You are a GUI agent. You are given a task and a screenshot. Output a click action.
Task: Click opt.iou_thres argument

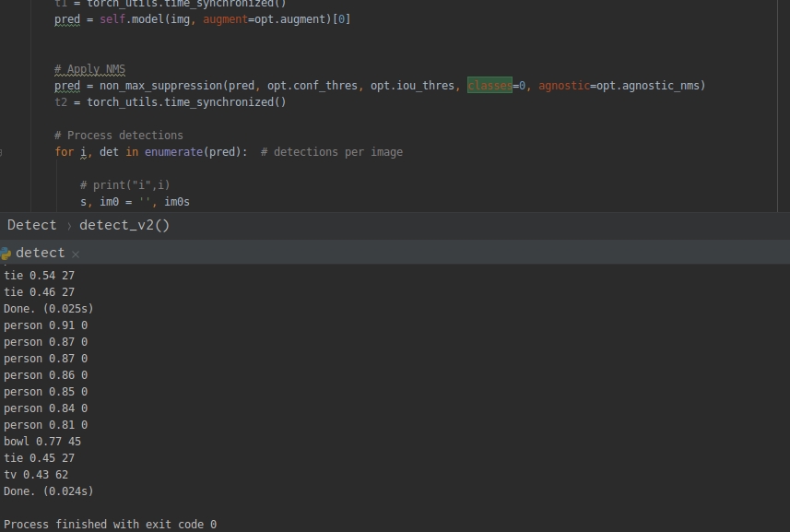(x=413, y=86)
